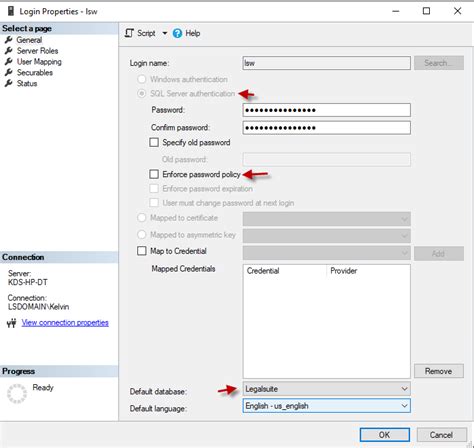Click the Script toolbar icon
Image resolution: width=474 pixels, height=448 pixels.
(x=129, y=33)
